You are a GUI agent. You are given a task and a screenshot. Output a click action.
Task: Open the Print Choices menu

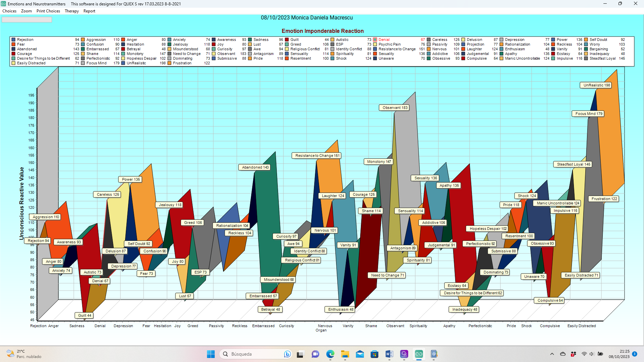pos(48,11)
